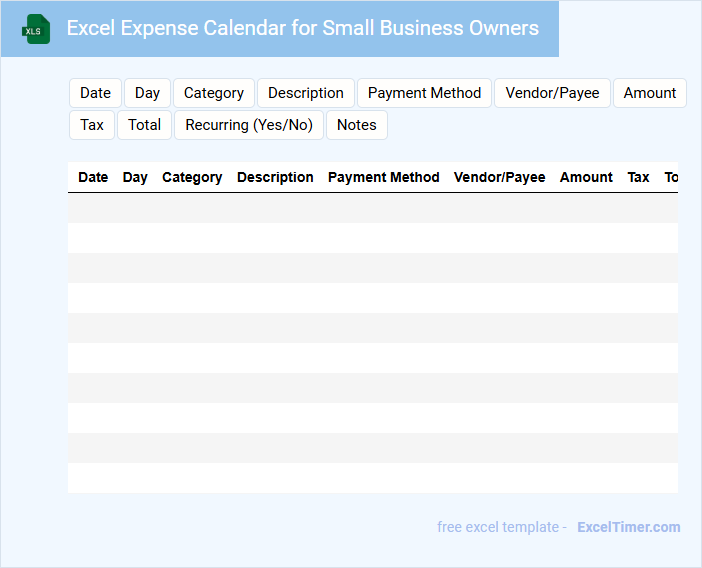Click the green XLS file icon

(x=37, y=29)
